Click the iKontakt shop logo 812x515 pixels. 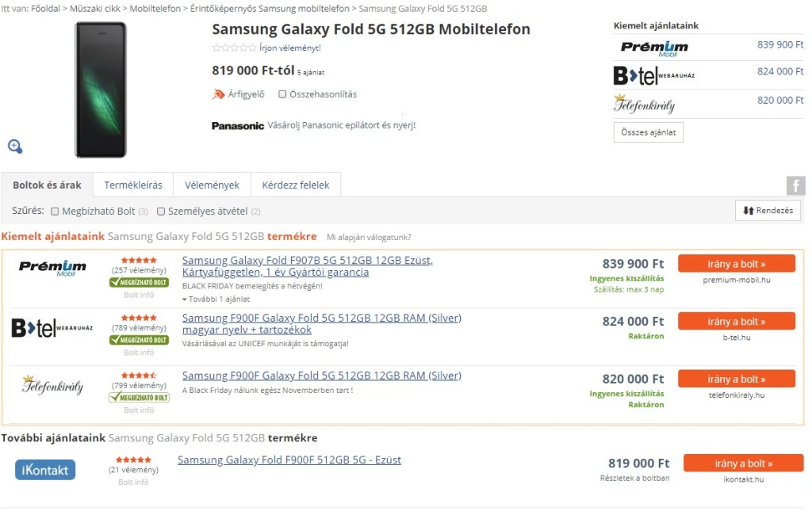(x=45, y=469)
